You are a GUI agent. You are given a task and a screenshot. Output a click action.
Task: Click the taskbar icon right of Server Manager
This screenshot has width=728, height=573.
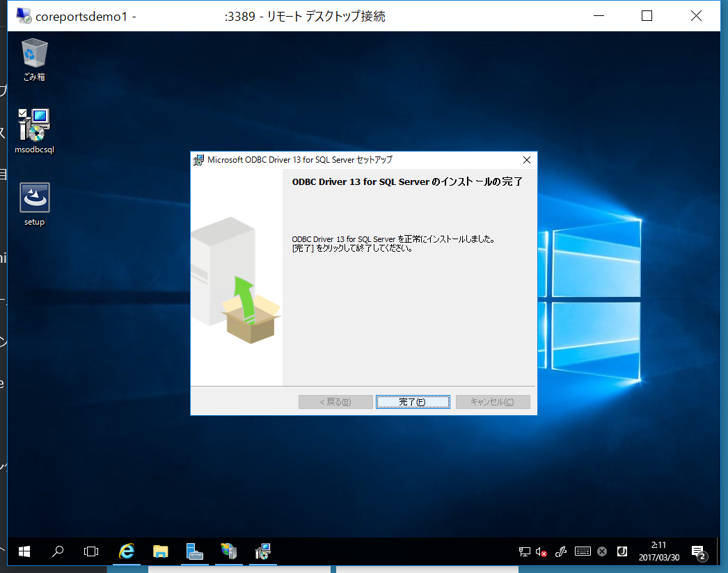pos(228,551)
